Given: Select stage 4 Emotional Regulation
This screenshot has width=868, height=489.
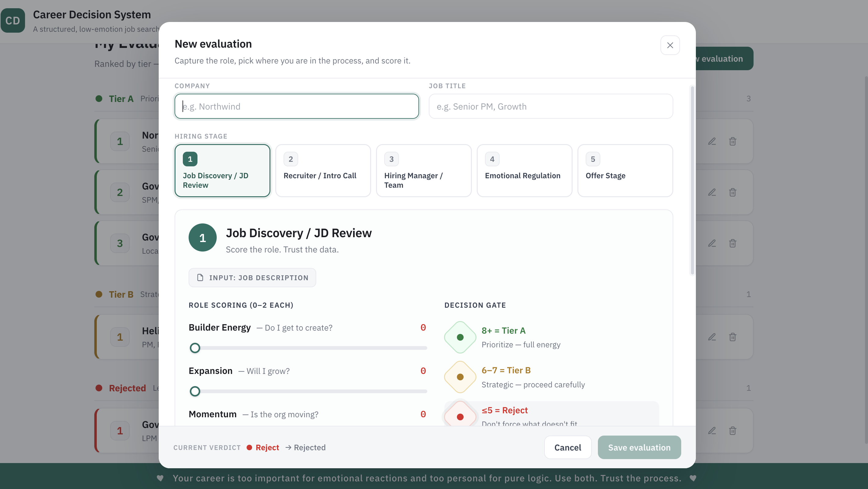Looking at the screenshot, I should (x=524, y=171).
